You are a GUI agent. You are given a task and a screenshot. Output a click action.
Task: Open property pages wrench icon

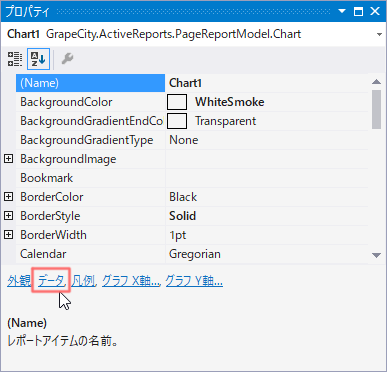coord(67,59)
